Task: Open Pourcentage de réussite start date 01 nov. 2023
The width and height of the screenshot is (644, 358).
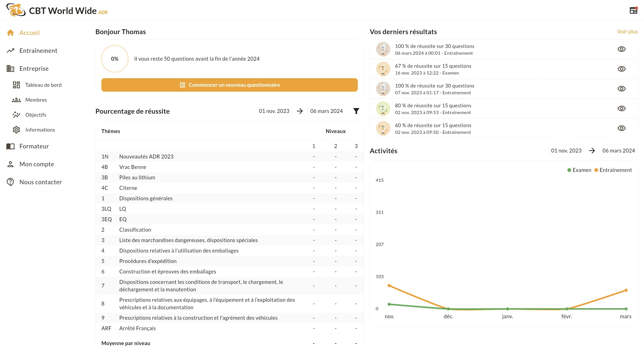Action: tap(274, 111)
